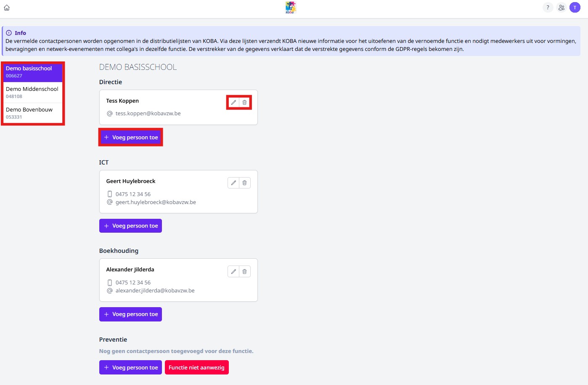Open the help question mark icon

point(548,8)
